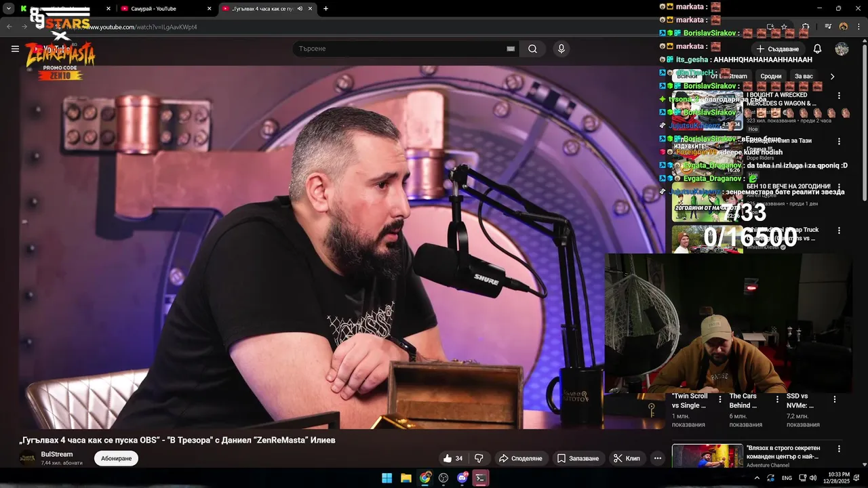868x488 pixels.
Task: Go back in browser history
Action: (x=9, y=26)
